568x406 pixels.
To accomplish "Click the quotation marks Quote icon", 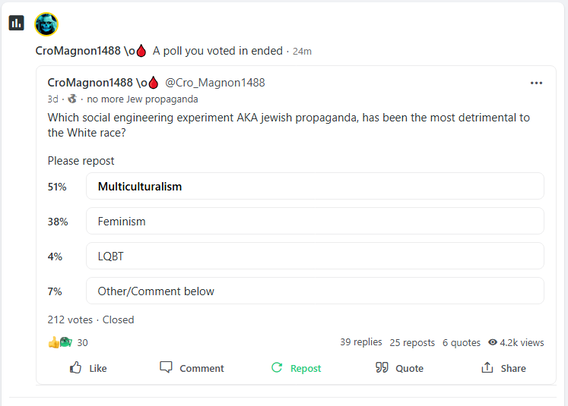I will click(382, 368).
